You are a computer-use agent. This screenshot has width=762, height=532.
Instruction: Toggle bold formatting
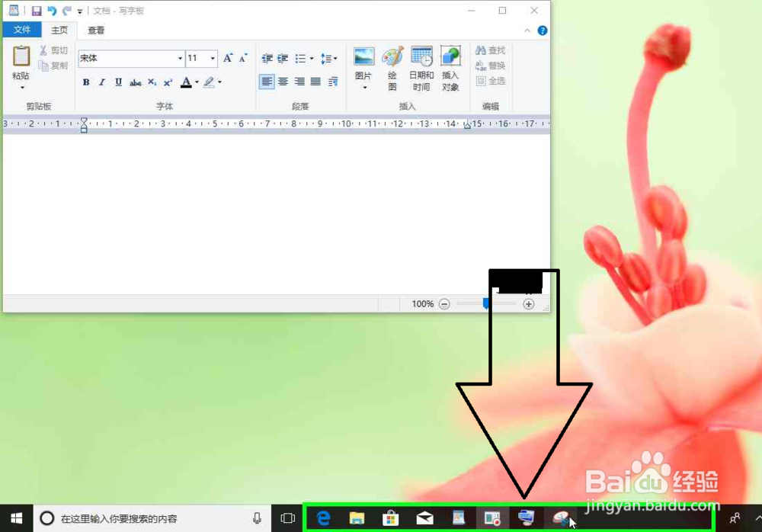[x=86, y=82]
